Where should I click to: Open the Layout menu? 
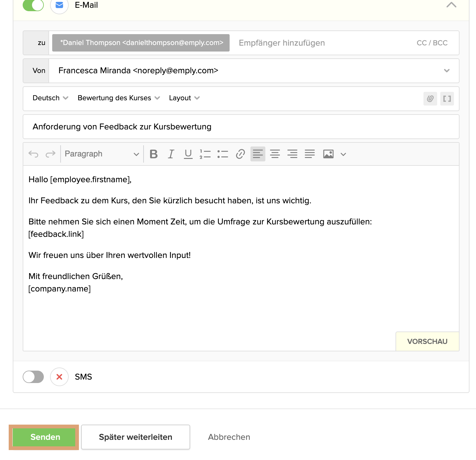pyautogui.click(x=184, y=98)
